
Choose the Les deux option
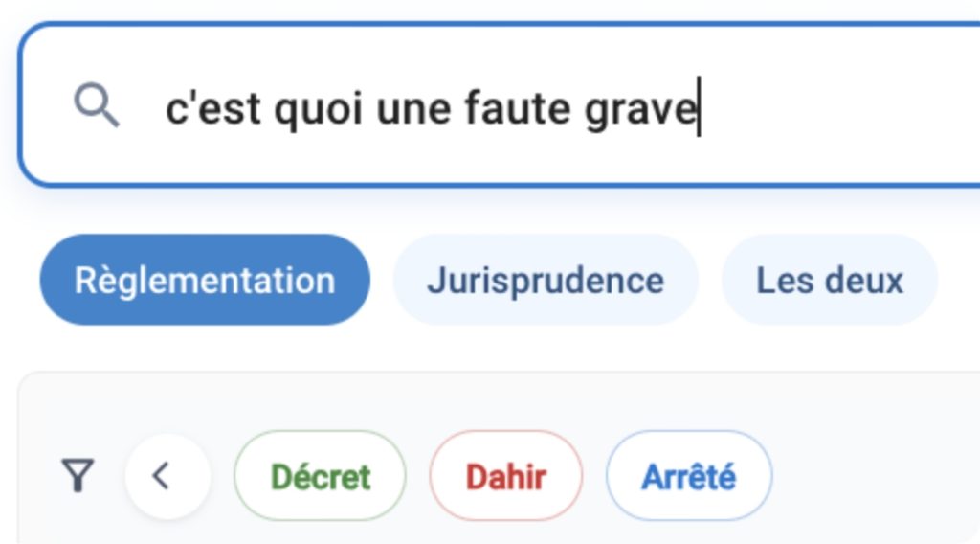click(830, 281)
